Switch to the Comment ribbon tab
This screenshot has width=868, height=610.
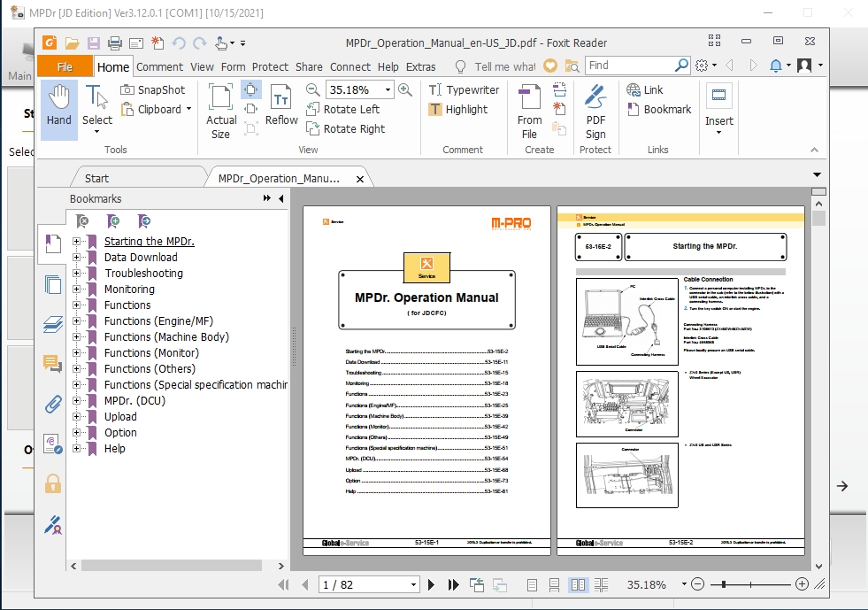point(160,66)
